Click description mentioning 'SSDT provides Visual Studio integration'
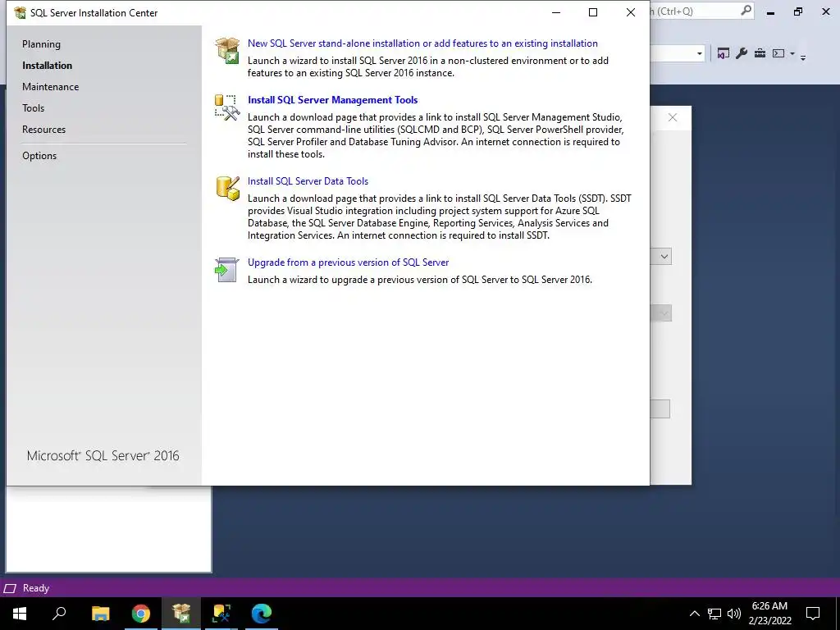Image resolution: width=840 pixels, height=630 pixels. [440, 217]
